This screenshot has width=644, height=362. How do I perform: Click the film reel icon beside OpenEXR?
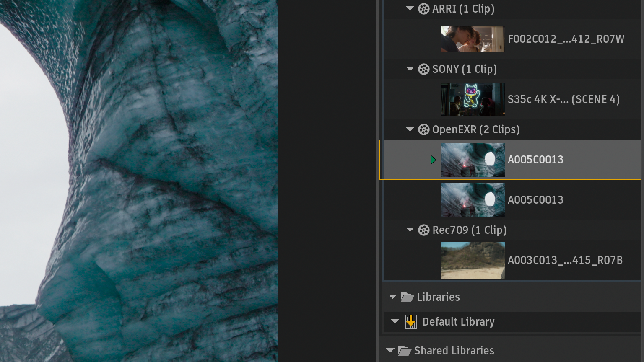424,129
